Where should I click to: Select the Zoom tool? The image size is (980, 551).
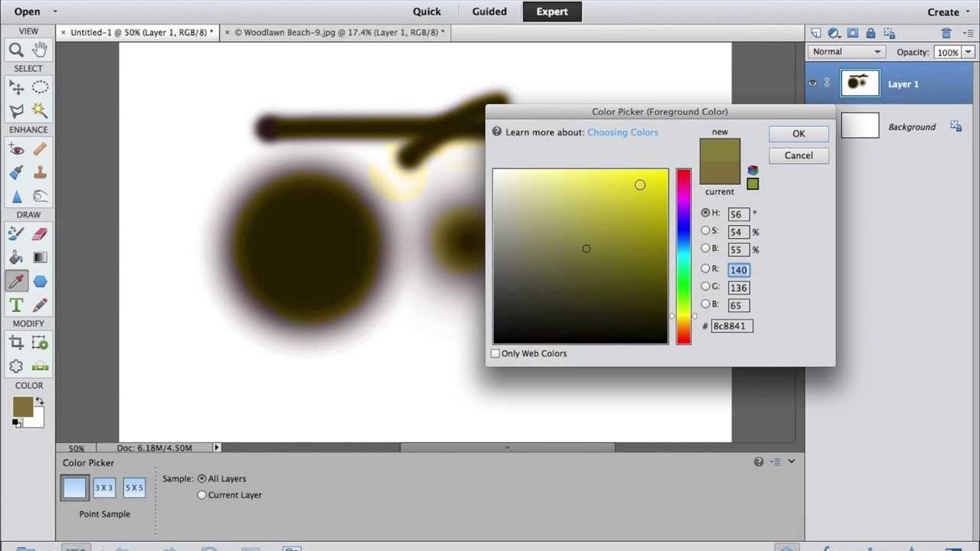point(16,49)
